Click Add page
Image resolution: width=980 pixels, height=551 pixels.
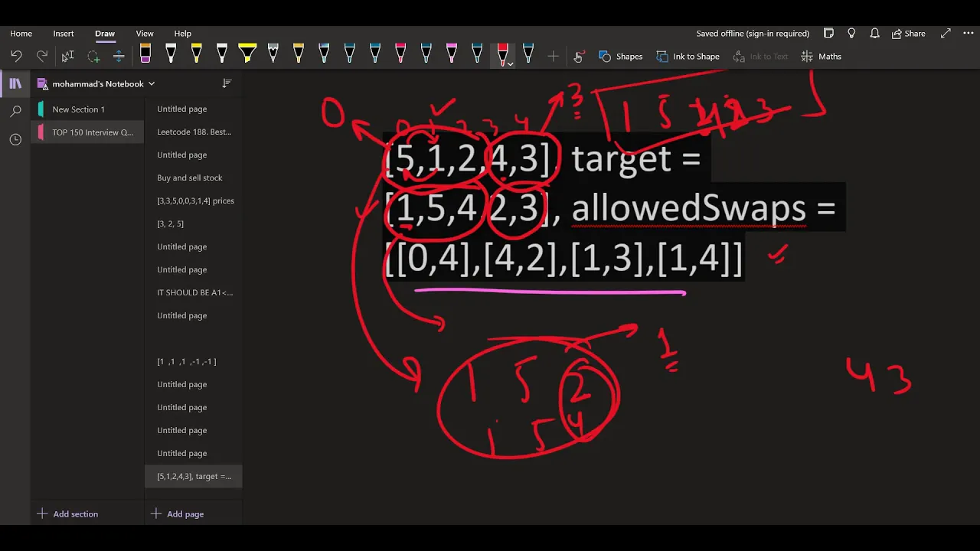[x=177, y=514]
